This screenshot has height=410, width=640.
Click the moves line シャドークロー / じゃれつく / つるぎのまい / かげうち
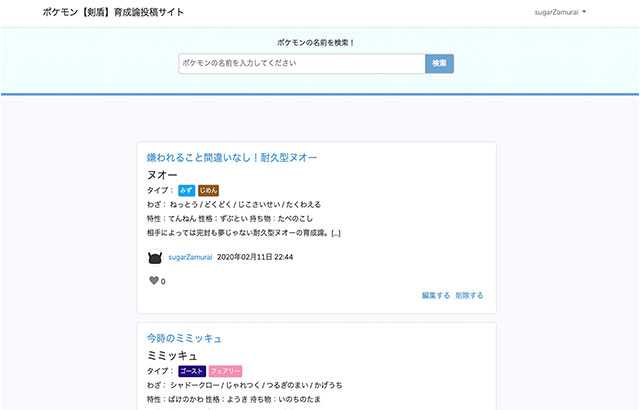256,385
